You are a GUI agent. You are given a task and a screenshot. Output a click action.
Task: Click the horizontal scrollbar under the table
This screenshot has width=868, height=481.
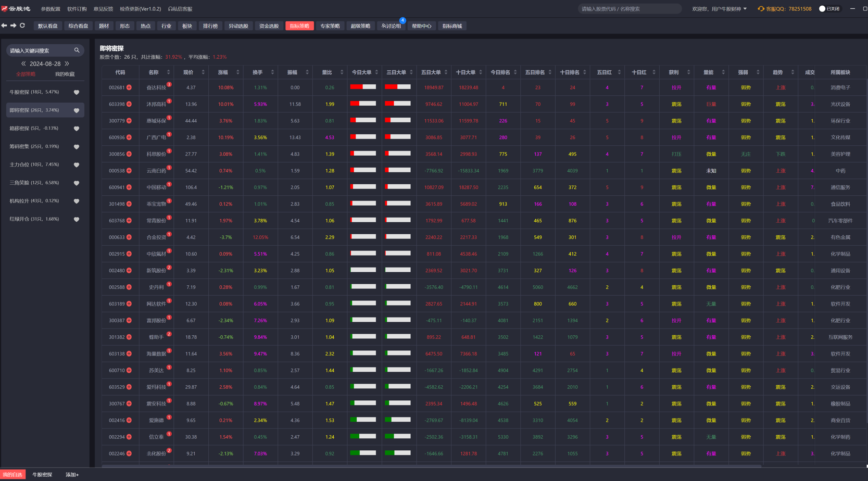[432, 466]
